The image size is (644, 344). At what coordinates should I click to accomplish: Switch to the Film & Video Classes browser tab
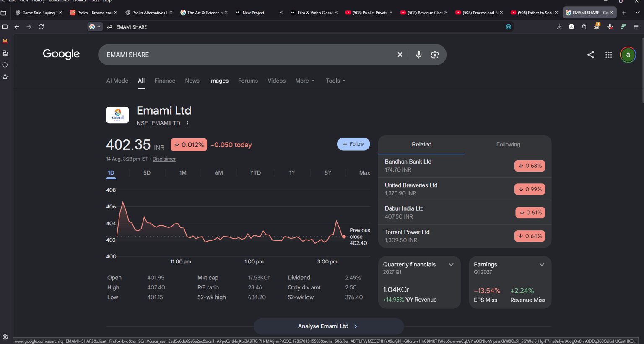coord(314,13)
